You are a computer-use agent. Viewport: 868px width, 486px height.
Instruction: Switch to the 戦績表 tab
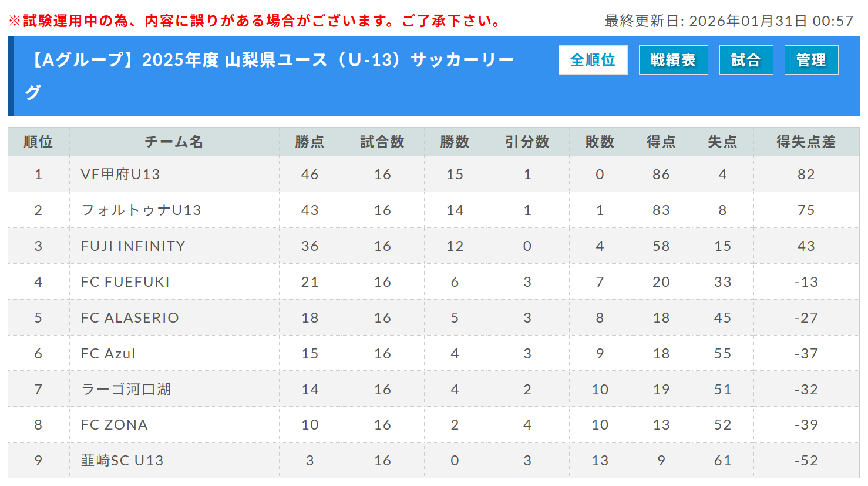click(673, 60)
